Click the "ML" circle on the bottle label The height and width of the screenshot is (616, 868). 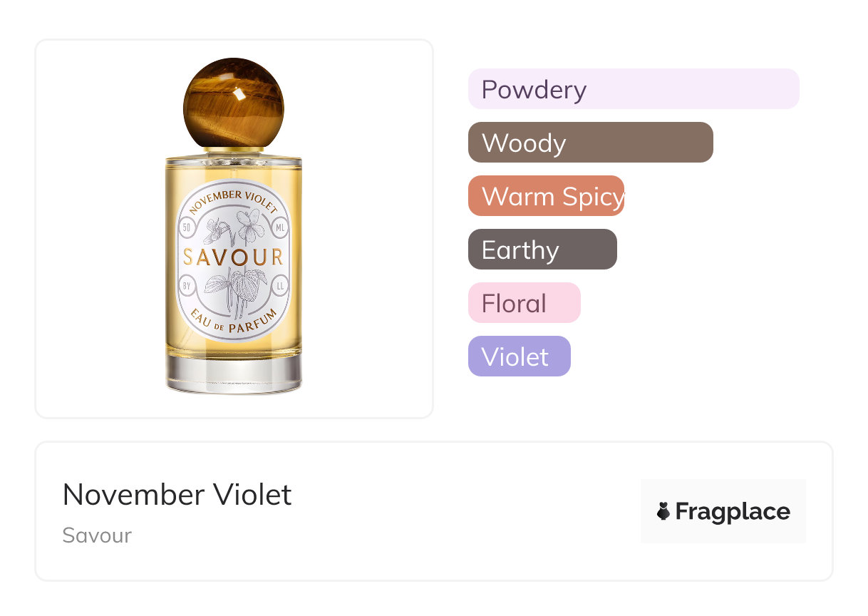click(x=279, y=228)
